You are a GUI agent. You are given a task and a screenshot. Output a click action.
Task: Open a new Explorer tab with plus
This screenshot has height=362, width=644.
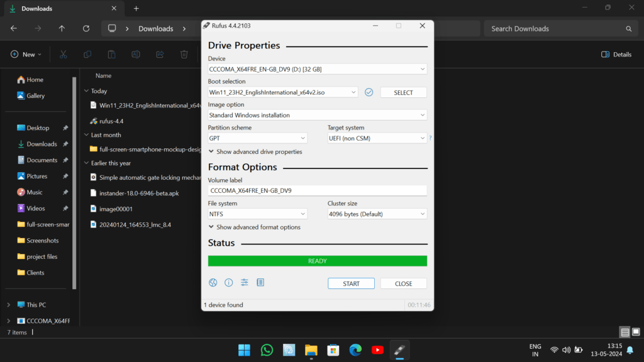pos(136,8)
